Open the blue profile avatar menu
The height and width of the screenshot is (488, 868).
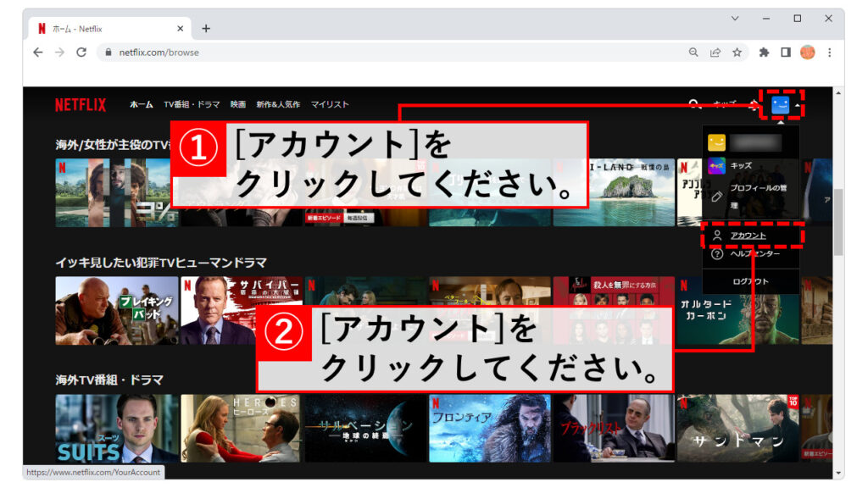click(781, 104)
